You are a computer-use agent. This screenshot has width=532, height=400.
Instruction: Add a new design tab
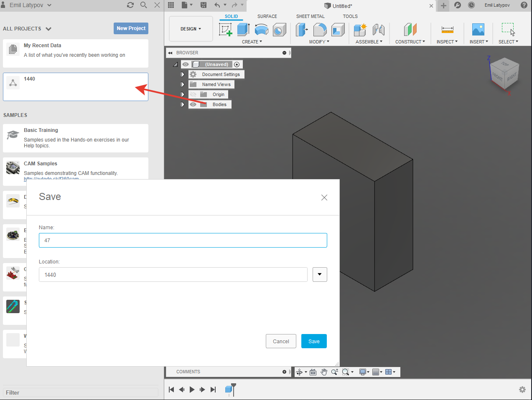[443, 5]
